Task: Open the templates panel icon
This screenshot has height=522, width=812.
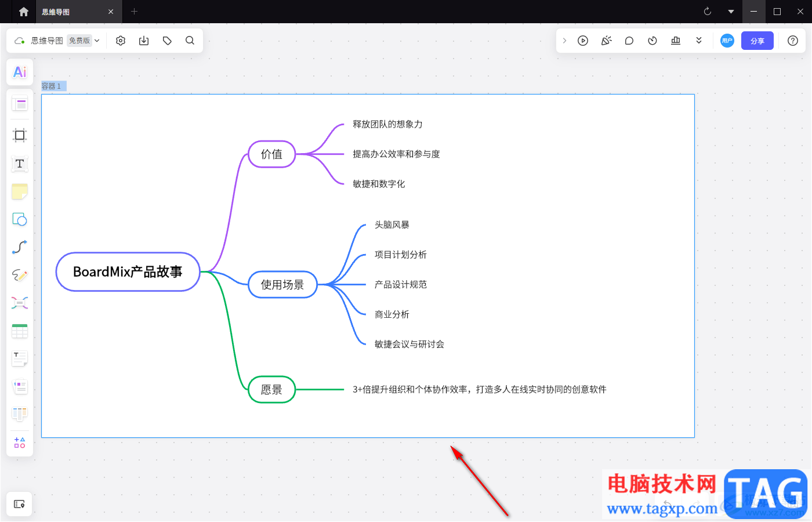Action: [x=20, y=104]
